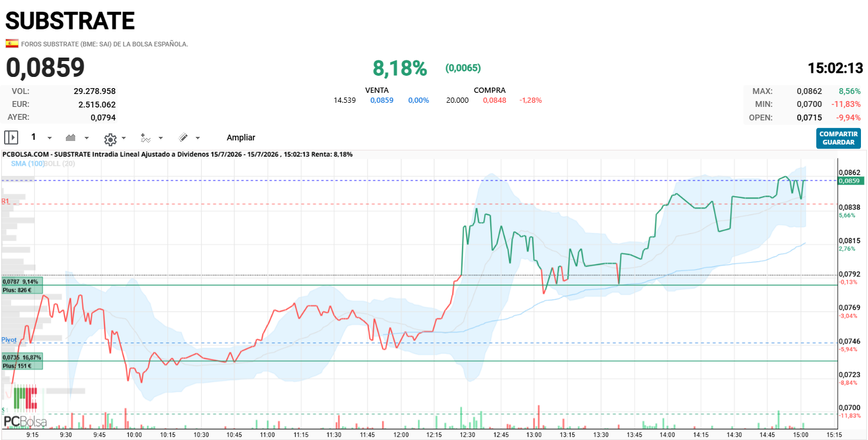Click the COMPRA volume 20.000
This screenshot has height=440, width=868.
pyautogui.click(x=457, y=100)
